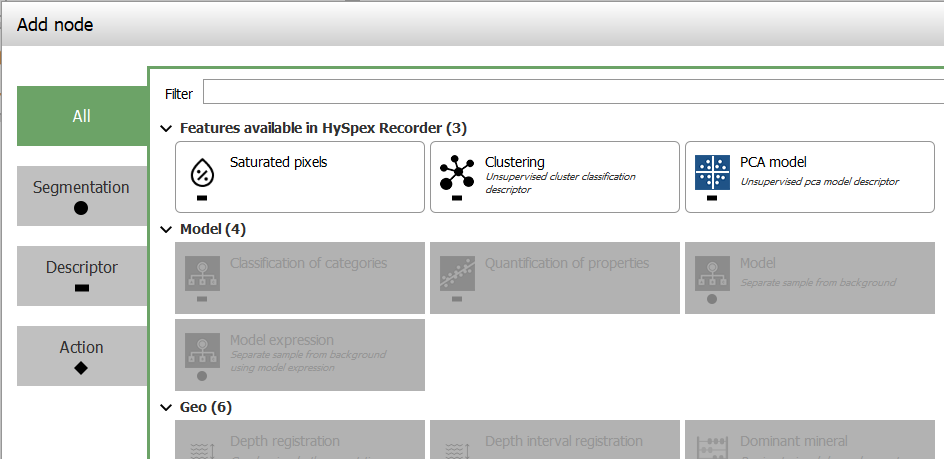Click the Dominant mineral icon
The image size is (944, 459).
(712, 446)
